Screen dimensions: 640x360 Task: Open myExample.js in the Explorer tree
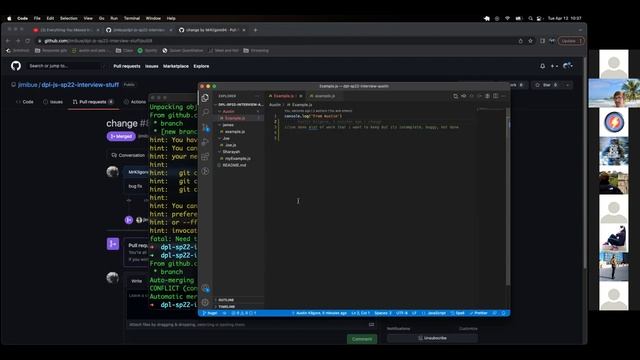(x=238, y=158)
